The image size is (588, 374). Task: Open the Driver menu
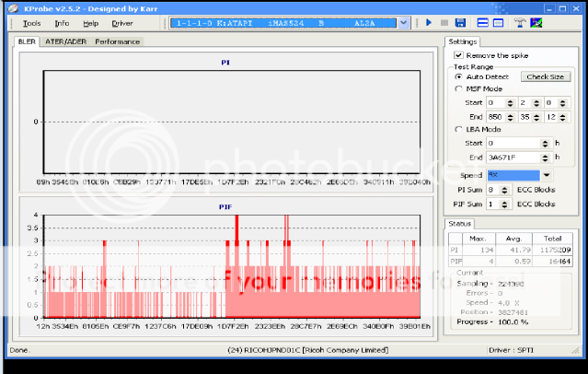(122, 22)
